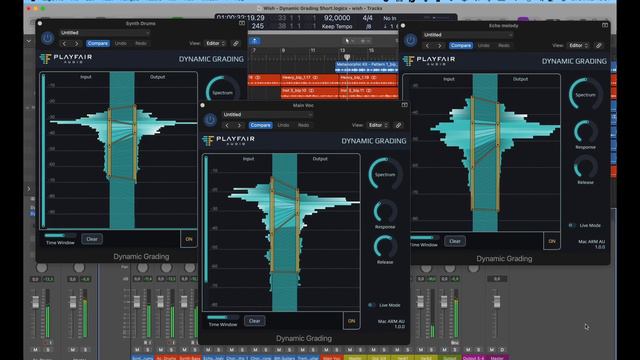
Task: Click blue catch playhead button above ruler
Action: click(x=254, y=40)
